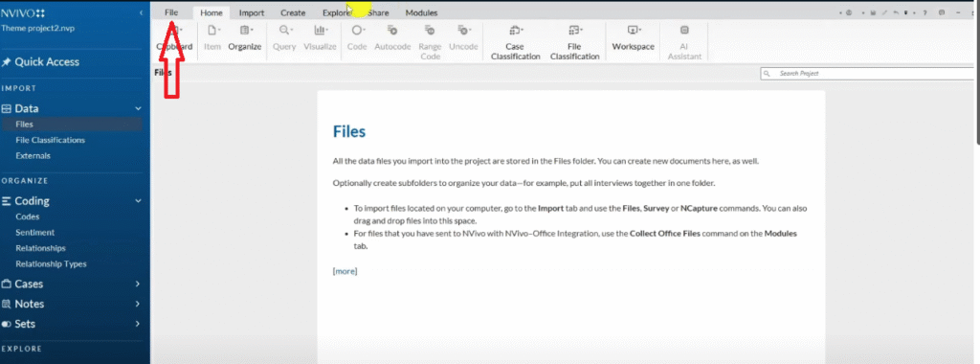Viewport: 980px width, 364px height.
Task: Collapse the Data section chevron
Action: 138,109
